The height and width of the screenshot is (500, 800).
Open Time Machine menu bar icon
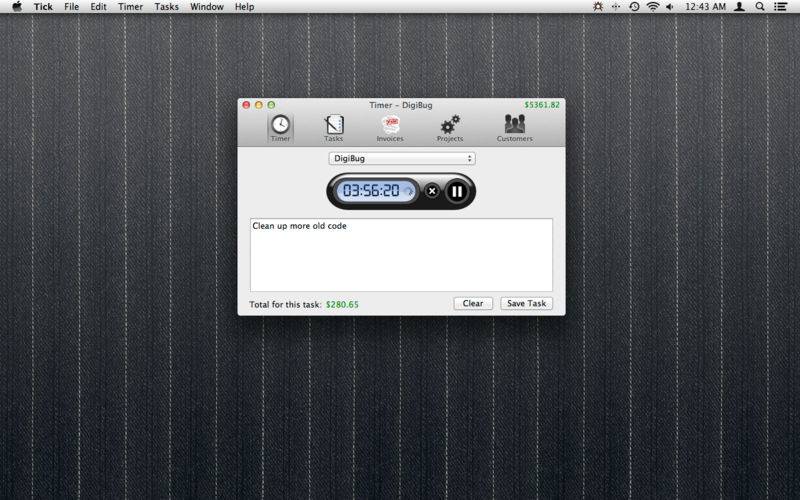[x=634, y=7]
